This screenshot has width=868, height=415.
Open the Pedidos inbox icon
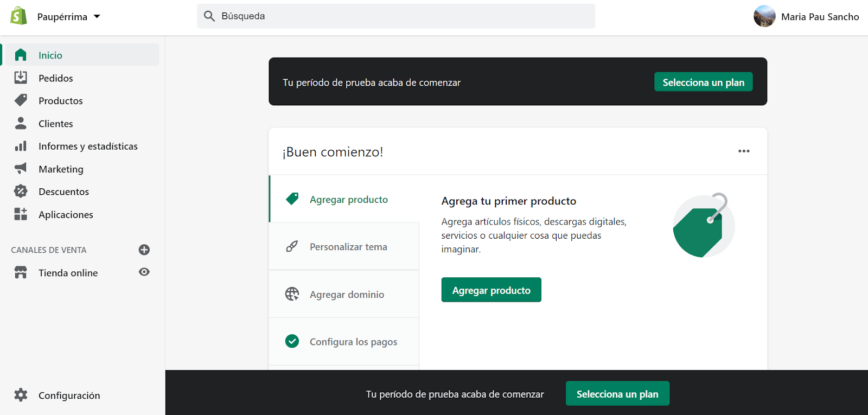click(x=21, y=78)
